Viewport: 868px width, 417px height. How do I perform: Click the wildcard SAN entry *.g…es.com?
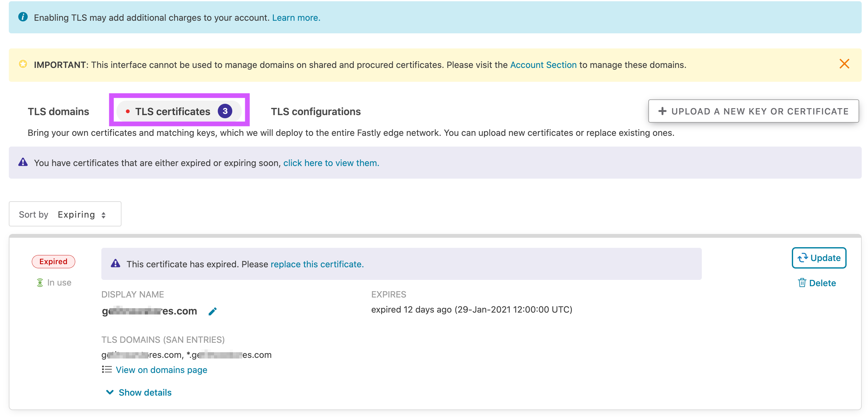pos(229,354)
